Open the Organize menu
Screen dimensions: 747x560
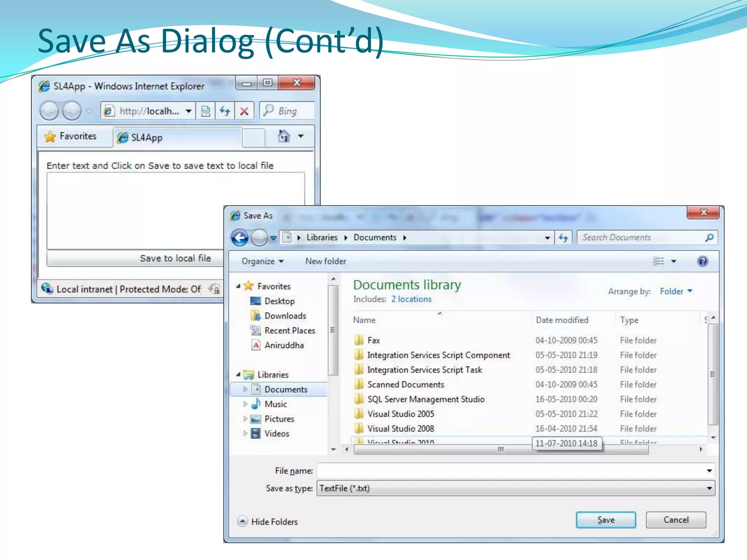point(262,261)
